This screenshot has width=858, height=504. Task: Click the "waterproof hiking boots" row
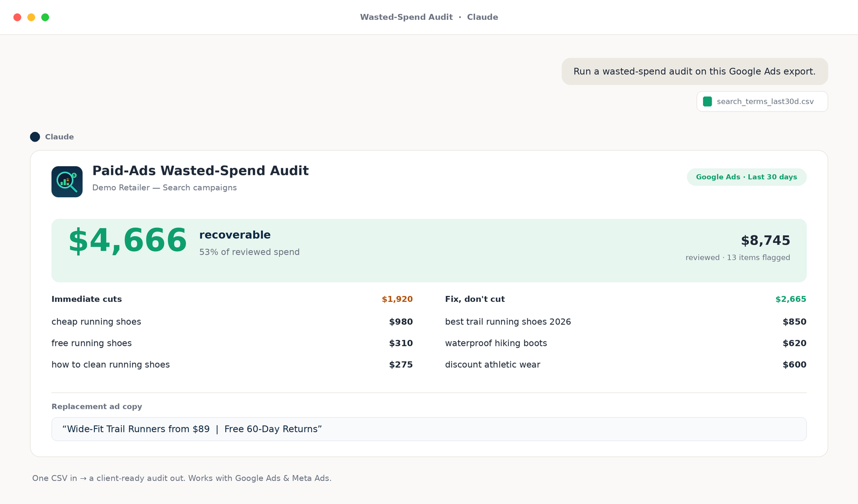(626, 343)
